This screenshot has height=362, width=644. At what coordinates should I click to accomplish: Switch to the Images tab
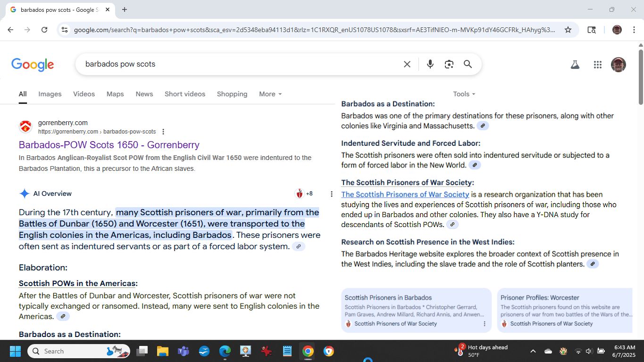(50, 94)
